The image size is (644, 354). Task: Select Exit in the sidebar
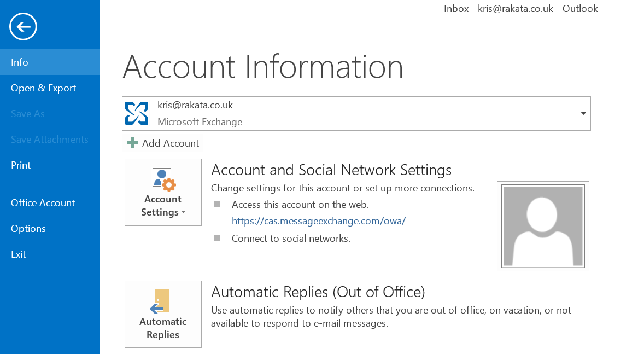click(50, 254)
